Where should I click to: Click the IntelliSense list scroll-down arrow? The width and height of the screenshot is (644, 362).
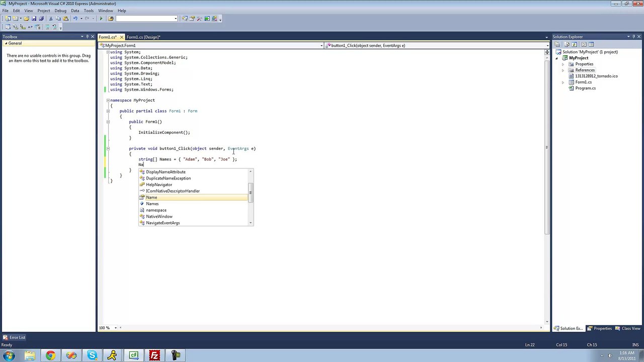pyautogui.click(x=250, y=223)
